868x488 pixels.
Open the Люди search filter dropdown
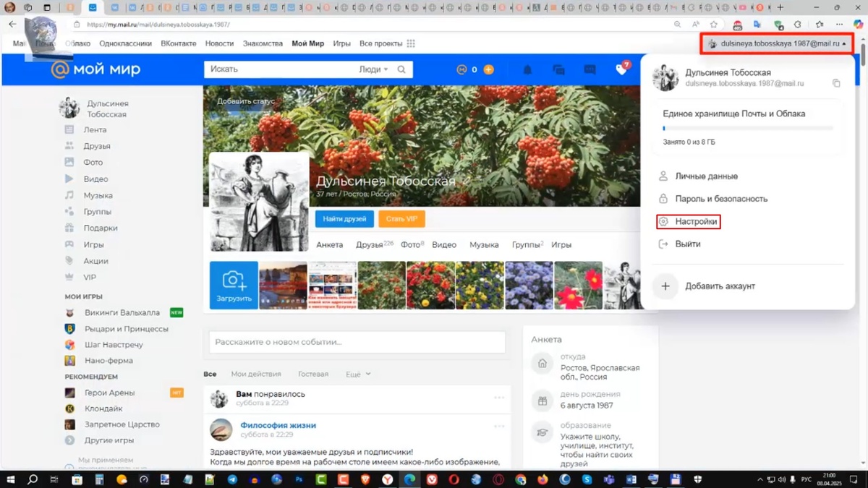pyautogui.click(x=373, y=69)
